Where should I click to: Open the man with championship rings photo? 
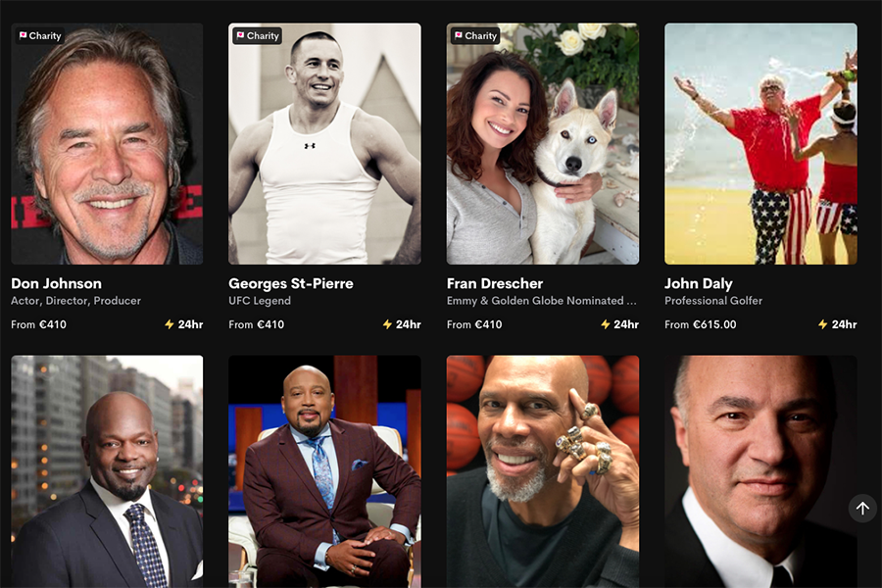[543, 471]
